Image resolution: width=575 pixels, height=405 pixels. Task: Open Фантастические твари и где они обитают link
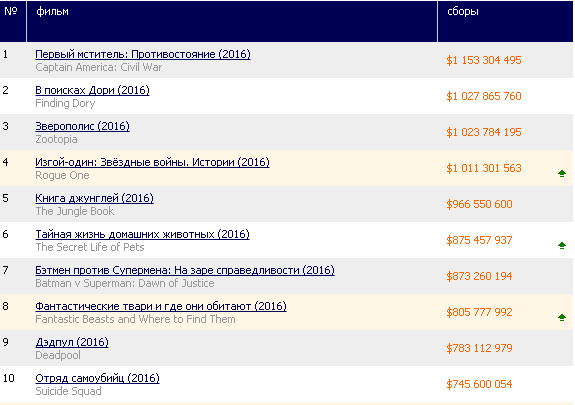tap(161, 306)
